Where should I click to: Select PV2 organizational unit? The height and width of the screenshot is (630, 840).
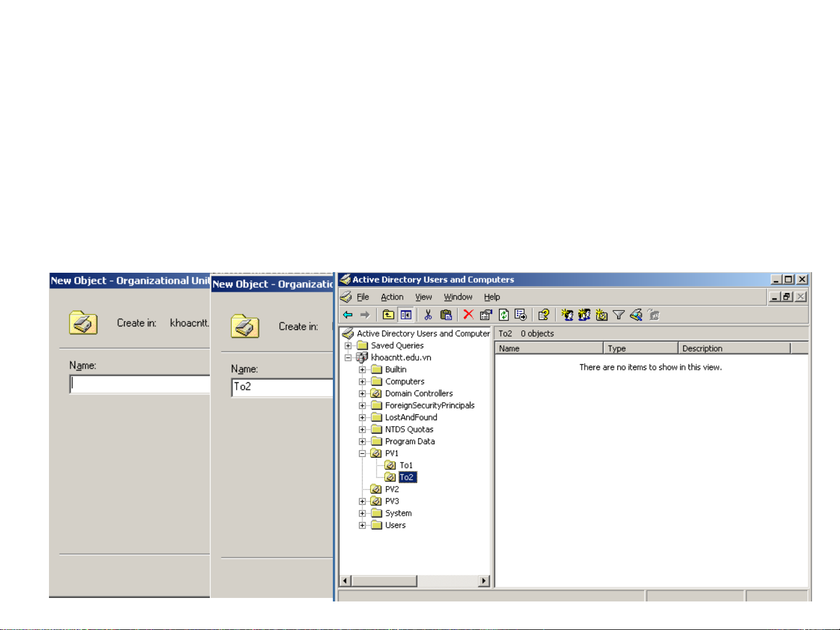392,490
